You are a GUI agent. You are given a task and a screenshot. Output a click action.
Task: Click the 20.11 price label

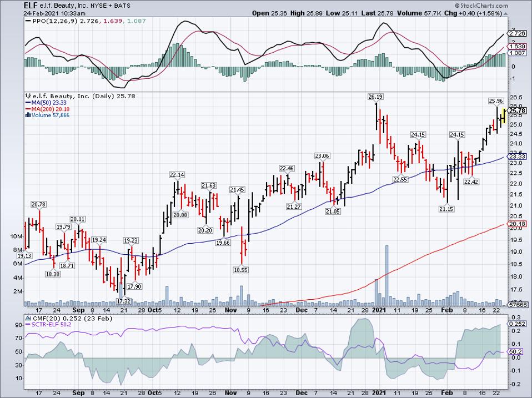(78, 219)
